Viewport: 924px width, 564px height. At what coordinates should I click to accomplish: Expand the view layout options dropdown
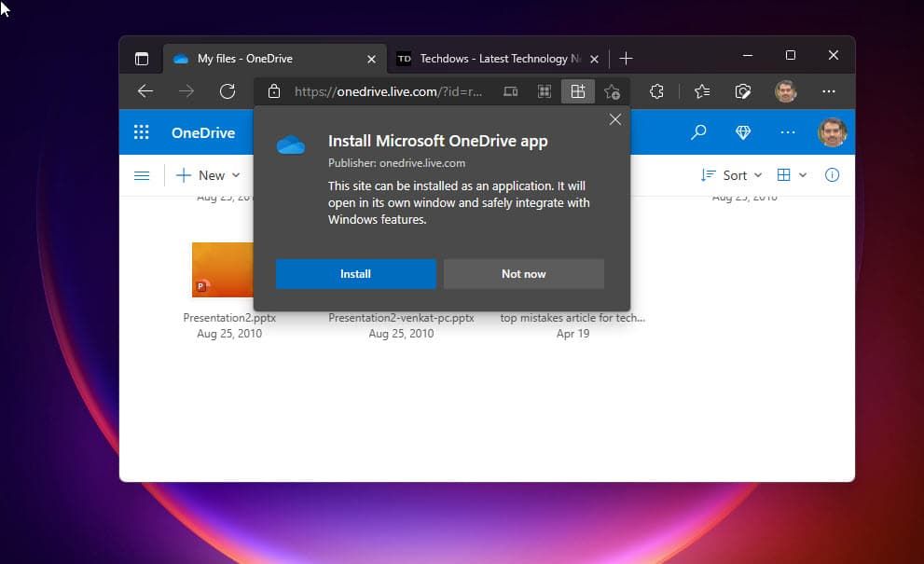[792, 175]
